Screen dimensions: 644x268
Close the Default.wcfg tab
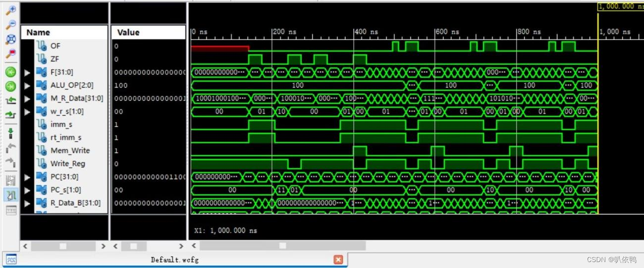338,260
